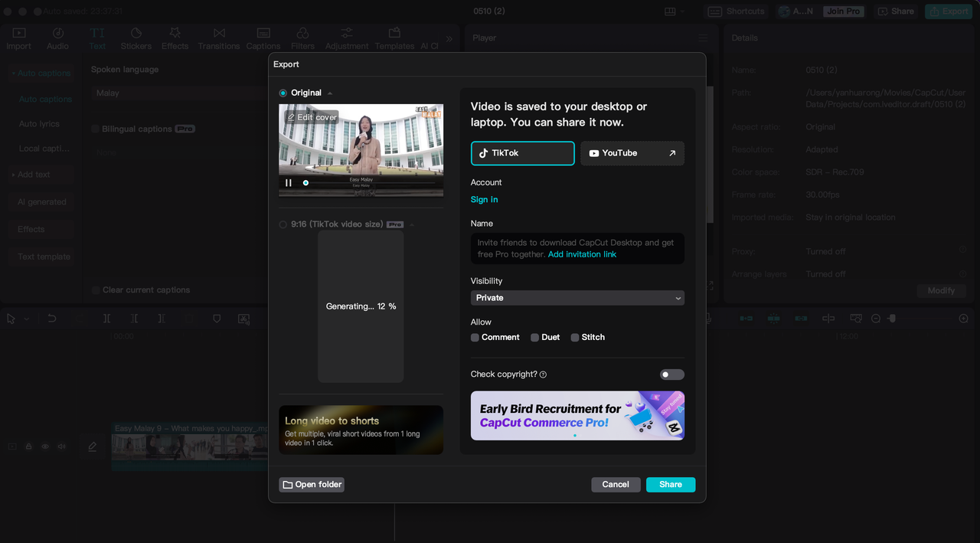Click the selection pointer tool in timeline
The width and height of the screenshot is (980, 543).
[11, 319]
